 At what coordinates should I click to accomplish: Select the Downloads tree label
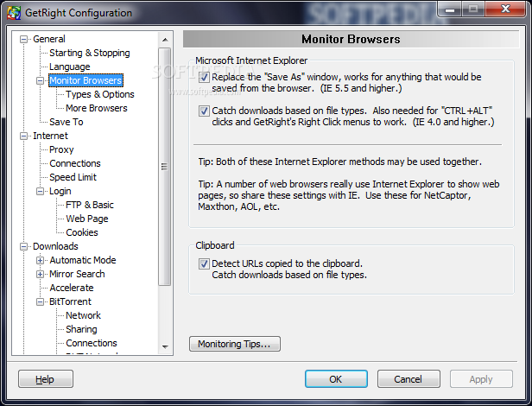pos(55,246)
